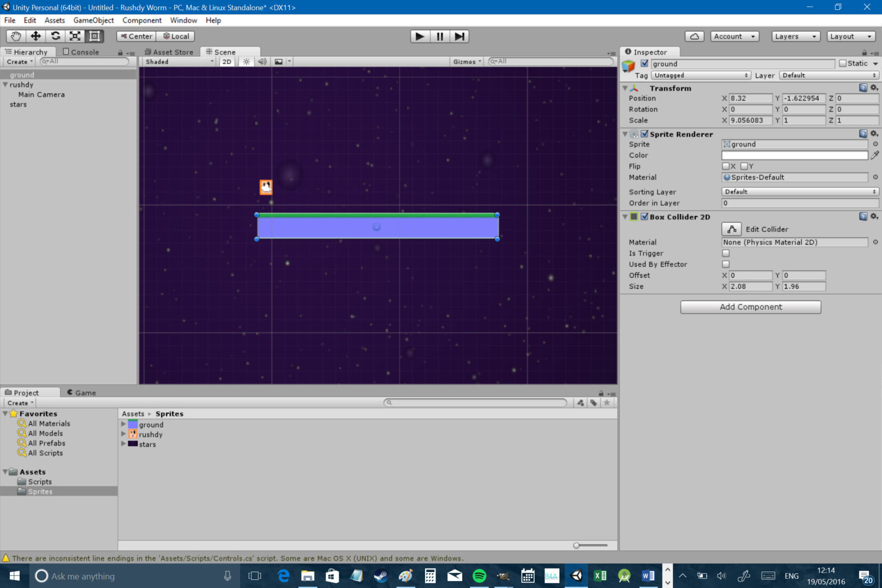
Task: Click the Edit Collider button
Action: (x=731, y=229)
